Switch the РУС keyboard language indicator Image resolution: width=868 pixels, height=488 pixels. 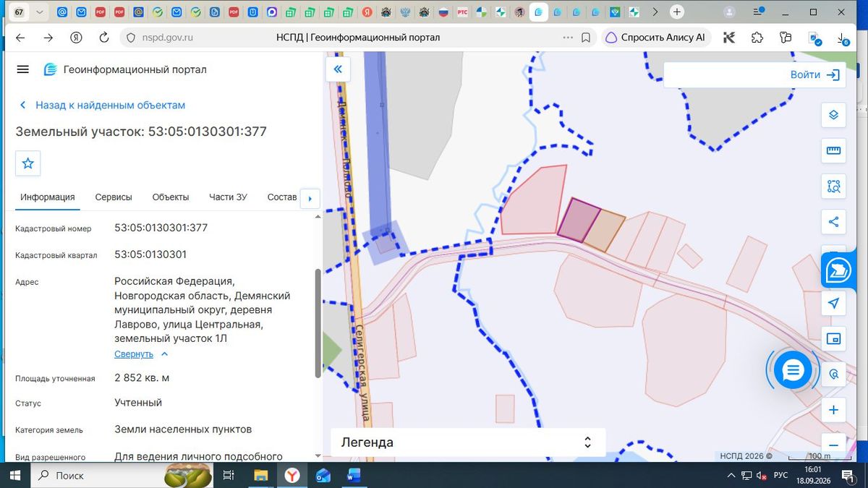[780, 475]
